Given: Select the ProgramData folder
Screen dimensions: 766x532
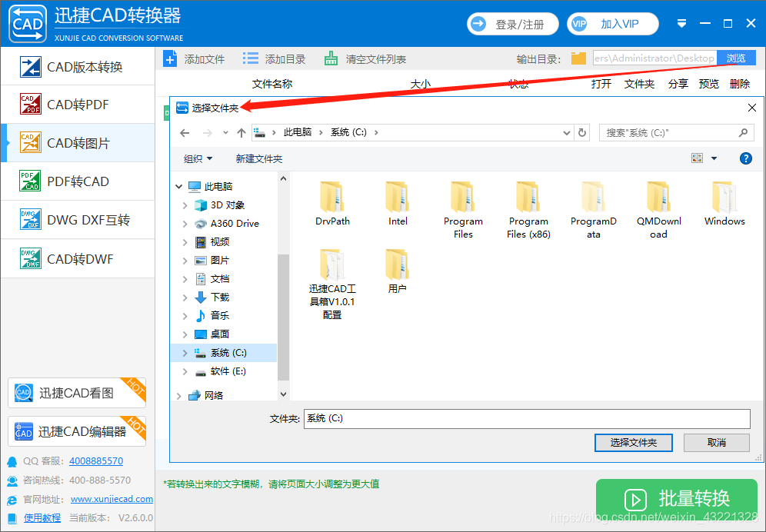Looking at the screenshot, I should (x=594, y=210).
